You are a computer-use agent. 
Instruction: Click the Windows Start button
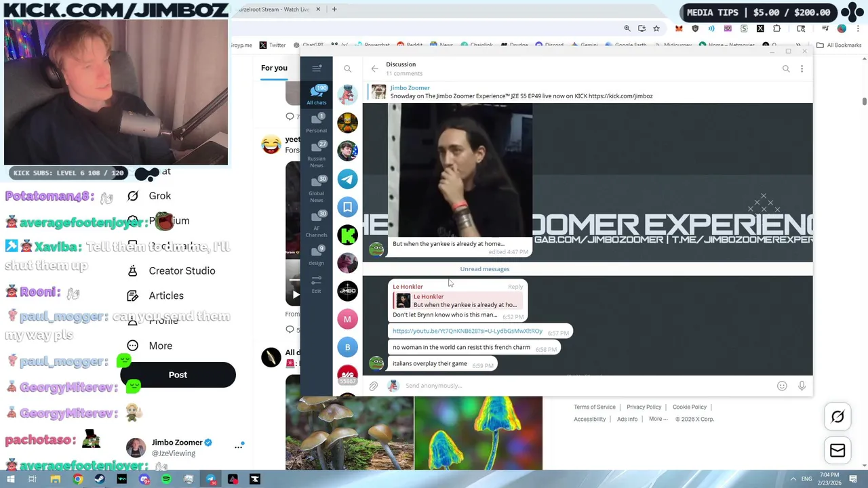pos(12,479)
